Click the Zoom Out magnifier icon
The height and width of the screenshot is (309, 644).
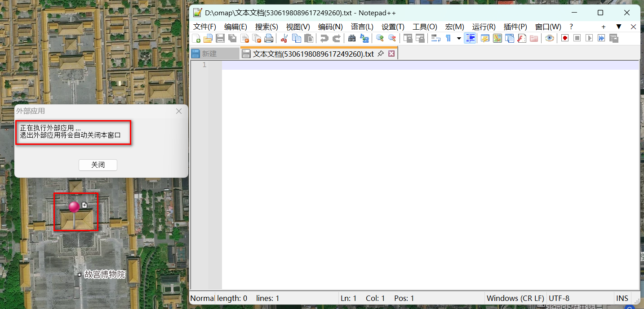click(x=392, y=38)
